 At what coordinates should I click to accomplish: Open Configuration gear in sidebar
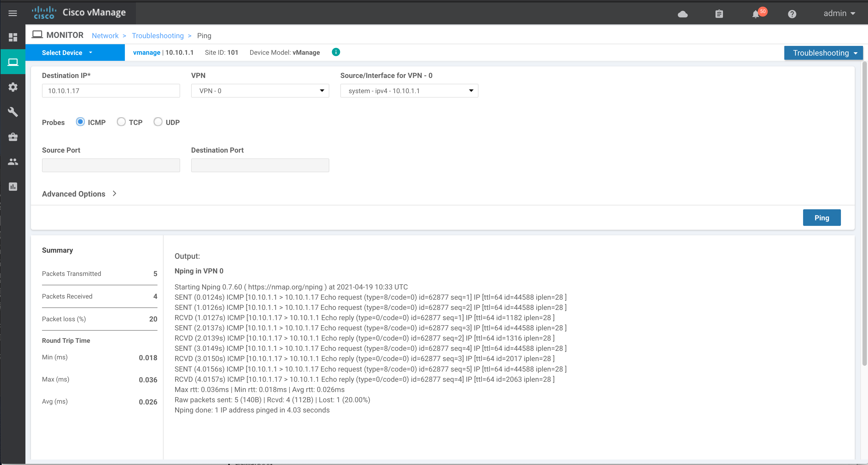click(x=13, y=87)
